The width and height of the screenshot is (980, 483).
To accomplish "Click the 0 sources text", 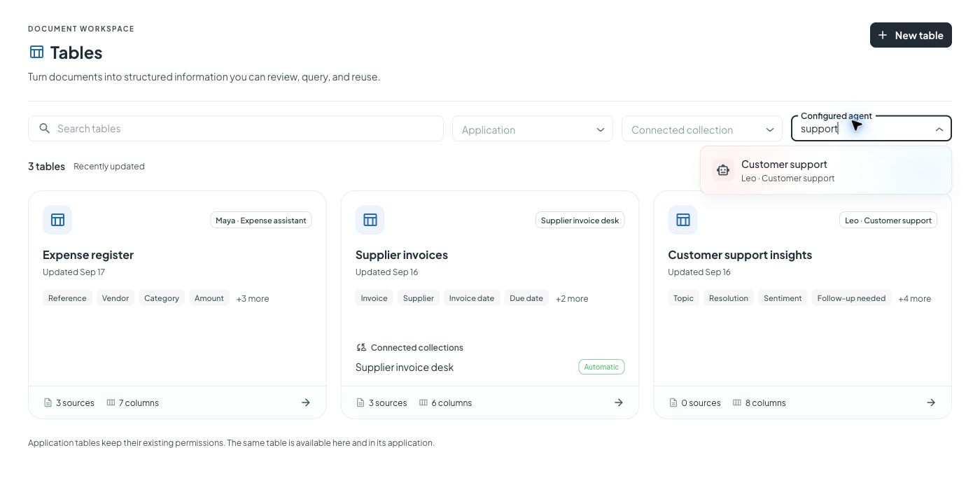I will [701, 402].
